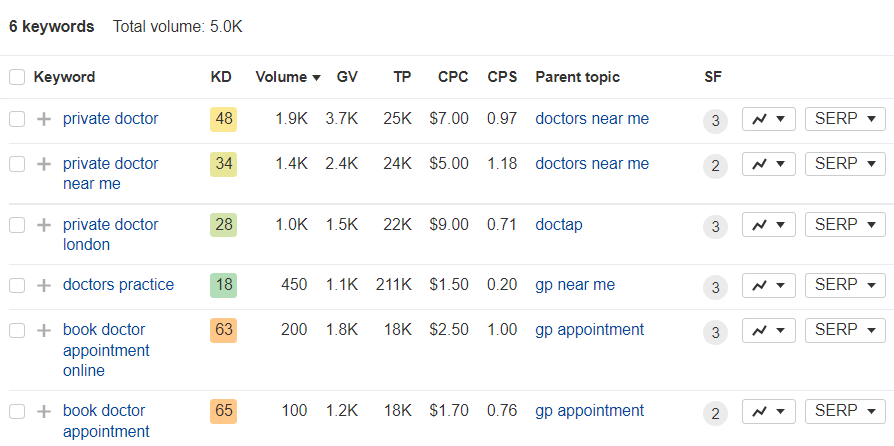This screenshot has height=446, width=894.
Task: Sort by the Volume column header
Action: (x=288, y=77)
